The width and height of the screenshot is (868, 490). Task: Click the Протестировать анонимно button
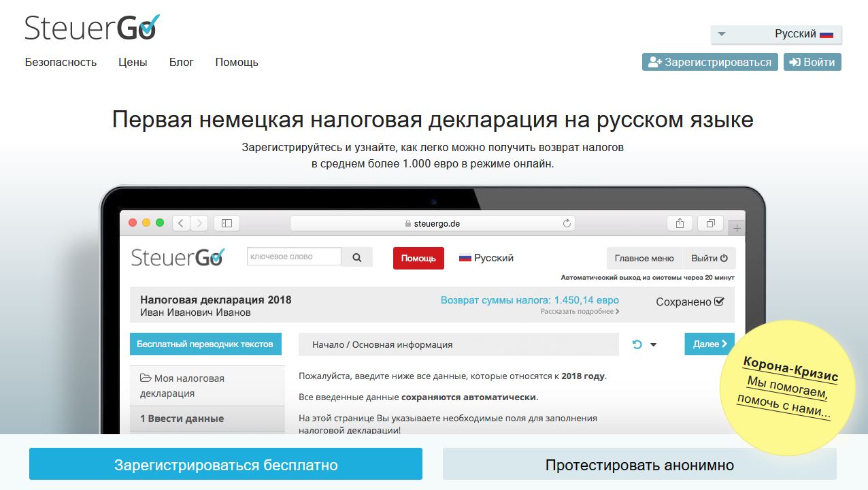tap(639, 464)
